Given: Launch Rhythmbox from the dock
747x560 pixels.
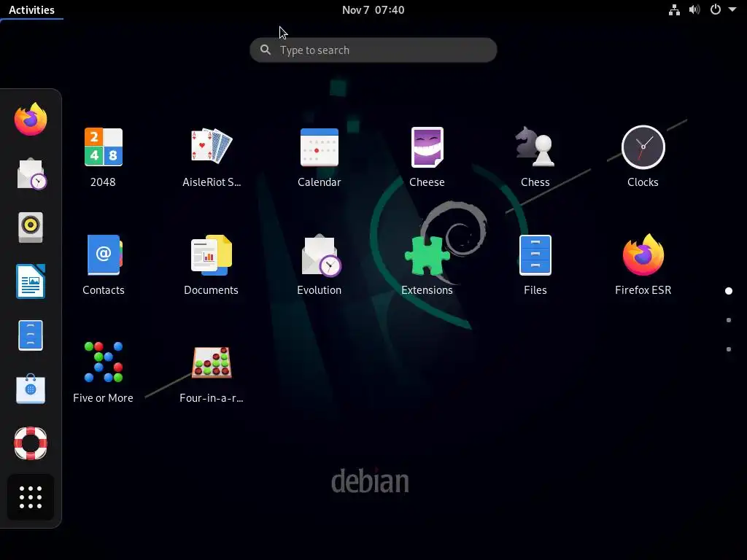Looking at the screenshot, I should [x=31, y=227].
